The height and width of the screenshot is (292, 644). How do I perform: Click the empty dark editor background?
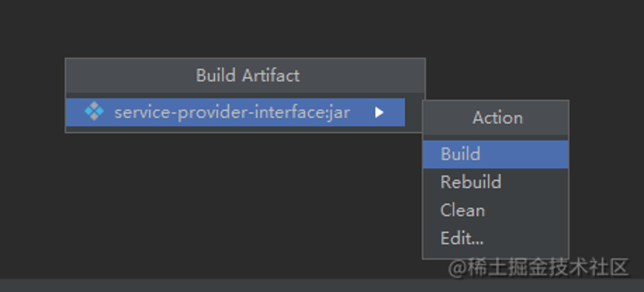click(x=225, y=206)
